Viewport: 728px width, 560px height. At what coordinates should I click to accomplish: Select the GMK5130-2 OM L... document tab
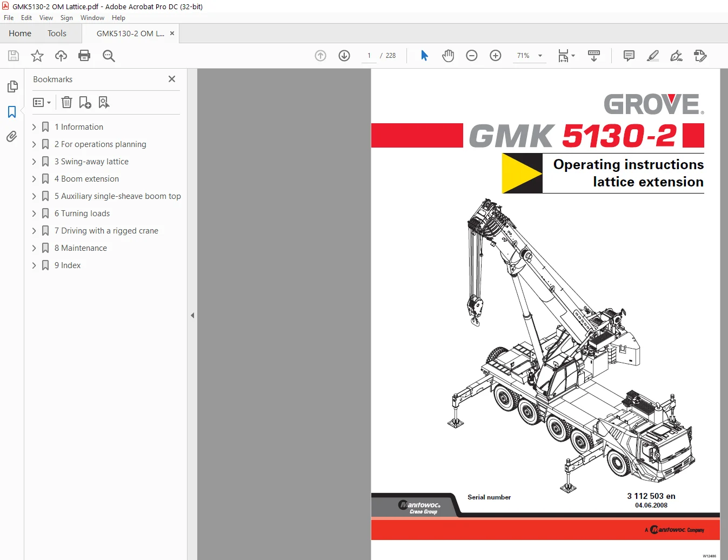point(130,34)
